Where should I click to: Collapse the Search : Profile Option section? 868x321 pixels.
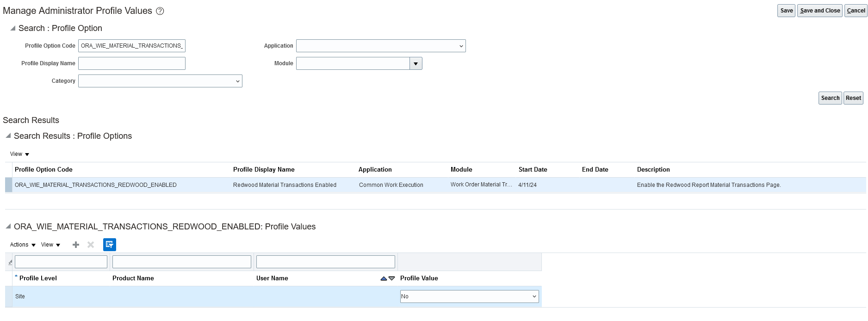tap(13, 28)
